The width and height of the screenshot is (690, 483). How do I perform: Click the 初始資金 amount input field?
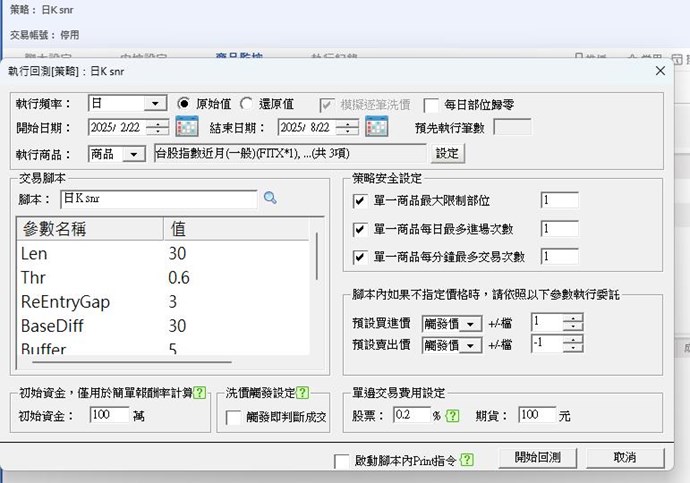[108, 415]
